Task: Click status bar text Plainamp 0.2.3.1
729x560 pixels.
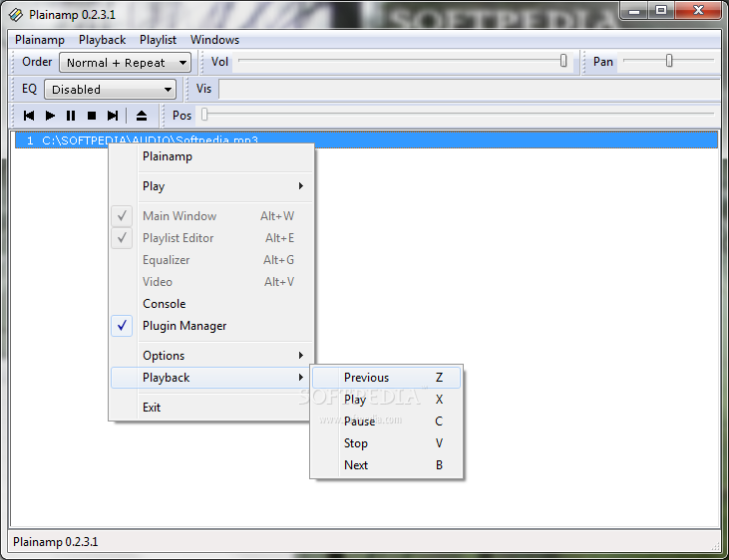Action: coord(55,542)
